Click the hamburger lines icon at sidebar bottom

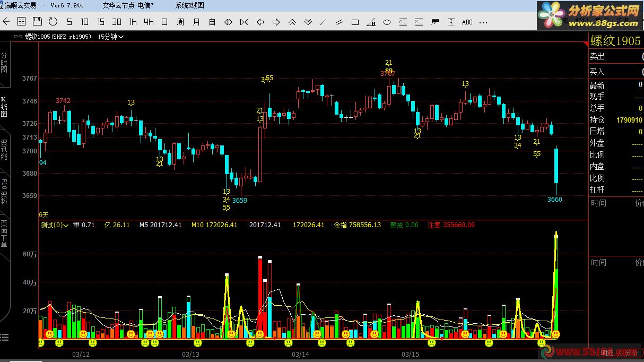coord(4,337)
